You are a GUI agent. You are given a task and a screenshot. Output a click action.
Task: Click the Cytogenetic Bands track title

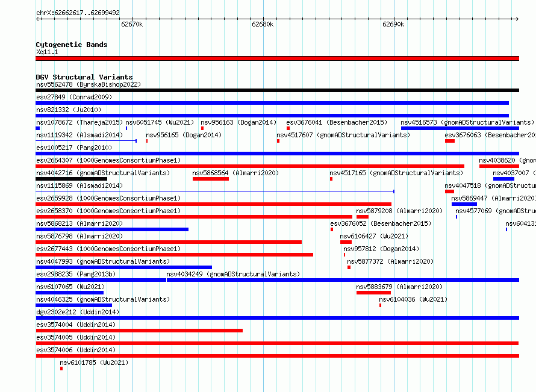72,45
